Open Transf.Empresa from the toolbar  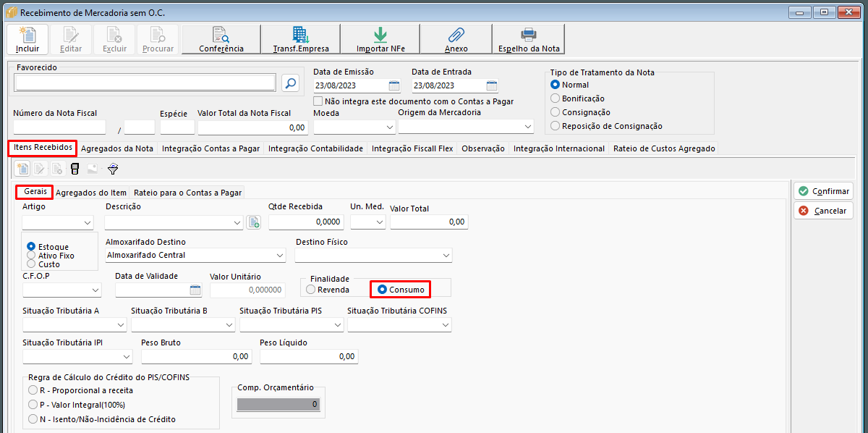pos(301,39)
